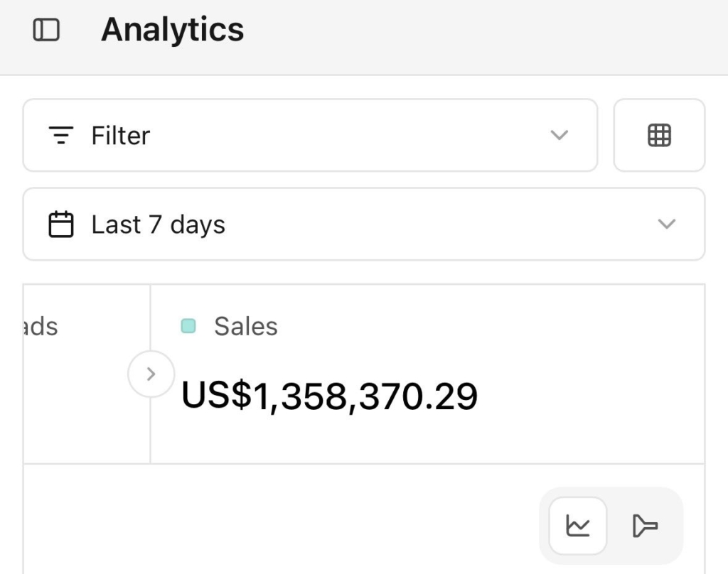Click the "Filter" label text
728x574 pixels.
(120, 135)
